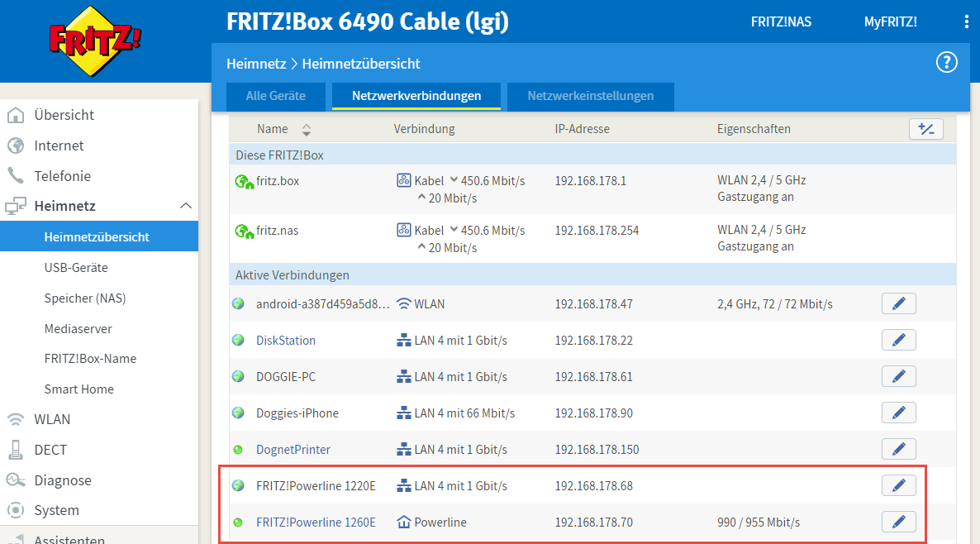This screenshot has height=544, width=980.
Task: Click the Powerline house icon
Action: (404, 522)
